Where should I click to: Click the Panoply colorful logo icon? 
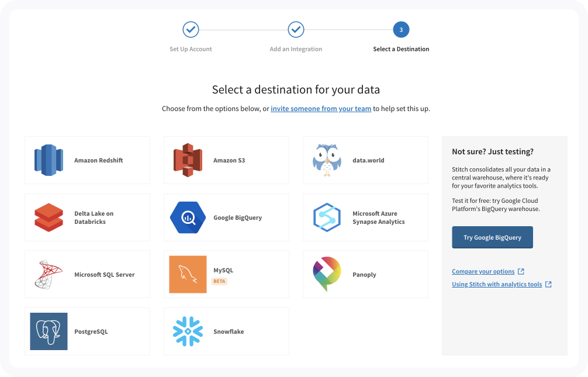(x=327, y=274)
